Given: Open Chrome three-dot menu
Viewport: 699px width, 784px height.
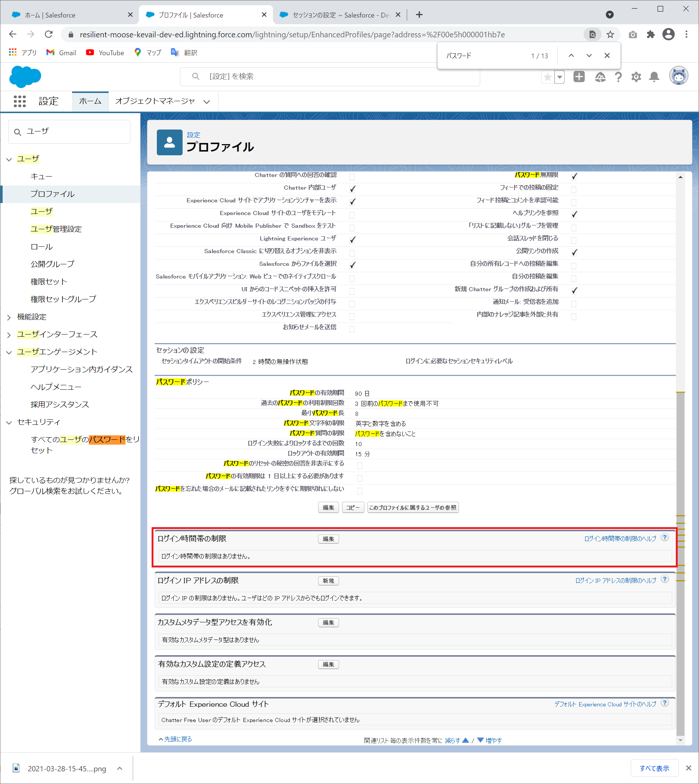Looking at the screenshot, I should point(686,35).
